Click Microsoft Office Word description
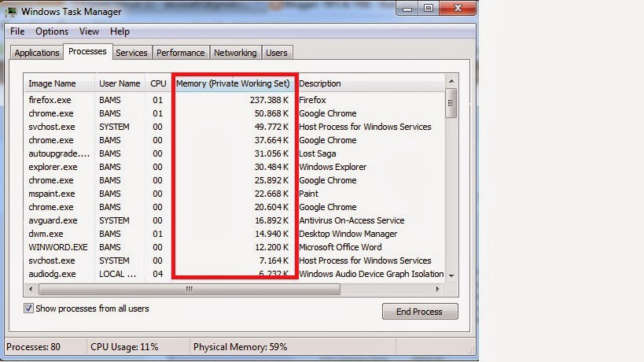This screenshot has width=644, height=362. pyautogui.click(x=340, y=247)
